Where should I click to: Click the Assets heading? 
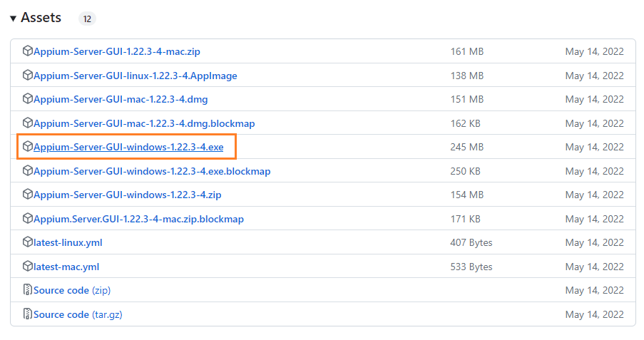point(41,18)
